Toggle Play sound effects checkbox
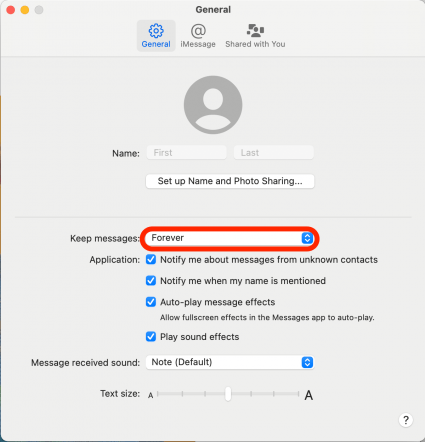425x442 pixels. click(x=151, y=337)
